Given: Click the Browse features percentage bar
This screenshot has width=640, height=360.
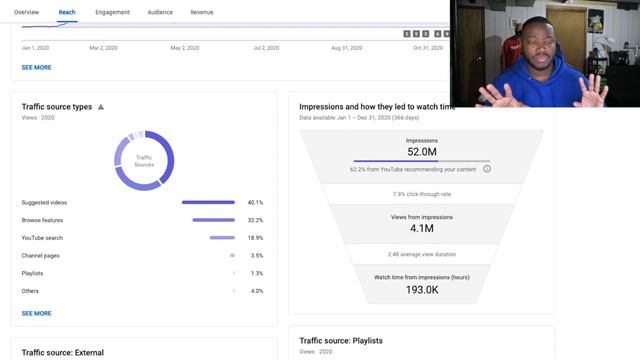Looking at the screenshot, I should point(213,220).
